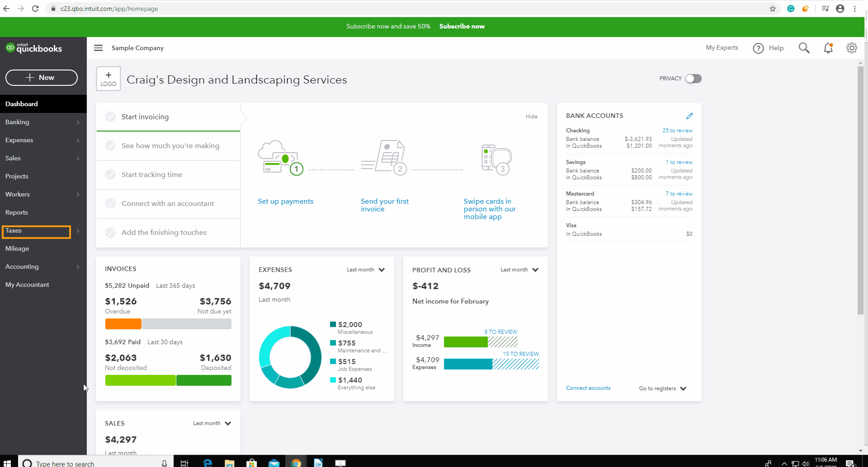Open Windows Start menu

[7, 463]
